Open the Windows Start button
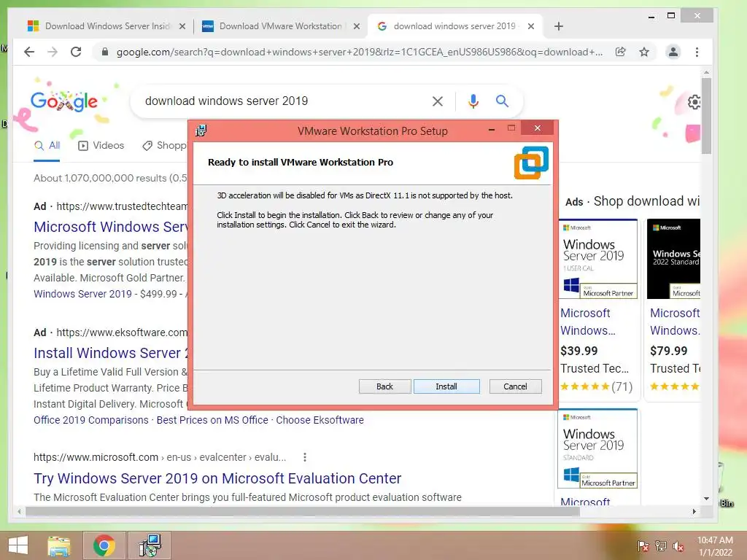 (18, 545)
